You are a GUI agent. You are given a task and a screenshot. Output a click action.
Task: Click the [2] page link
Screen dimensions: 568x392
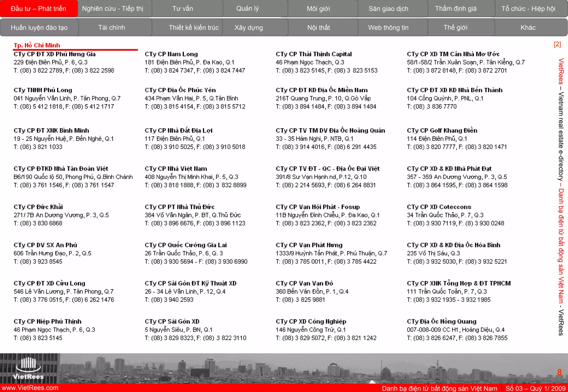pos(557,44)
